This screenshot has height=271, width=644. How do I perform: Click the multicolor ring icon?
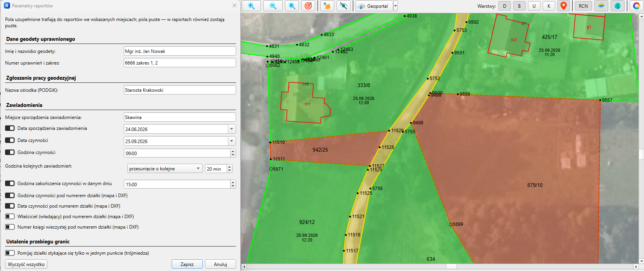coord(636,6)
